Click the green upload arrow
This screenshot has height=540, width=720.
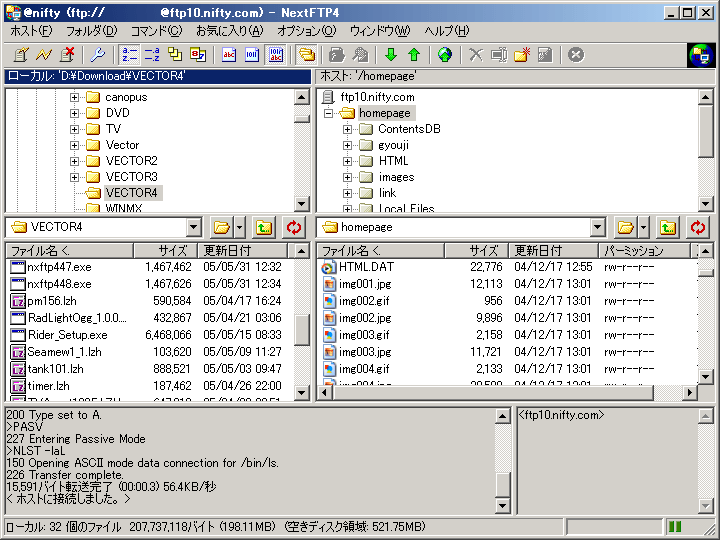pos(414,55)
